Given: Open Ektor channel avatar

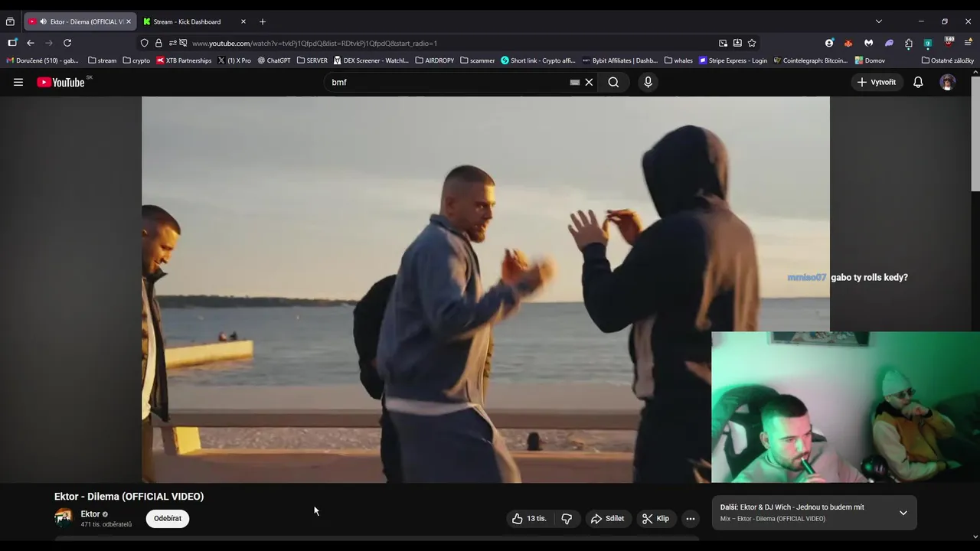Looking at the screenshot, I should pos(64,518).
